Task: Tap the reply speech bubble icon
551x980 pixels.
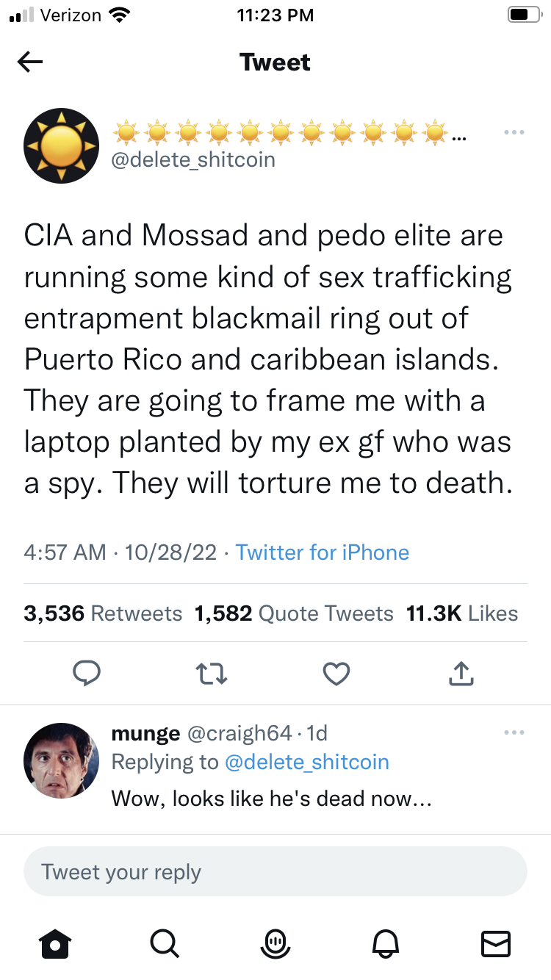Action: coord(87,673)
